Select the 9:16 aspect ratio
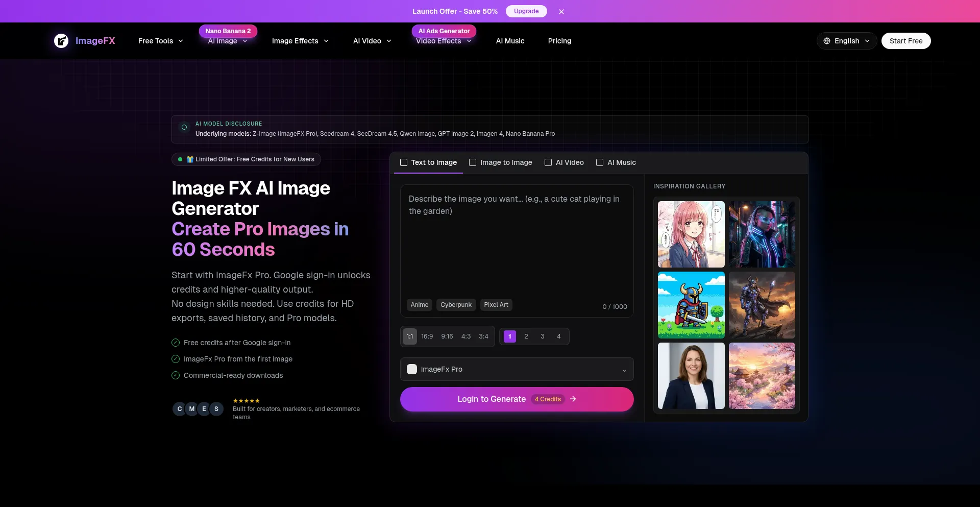This screenshot has width=980, height=507. tap(447, 336)
